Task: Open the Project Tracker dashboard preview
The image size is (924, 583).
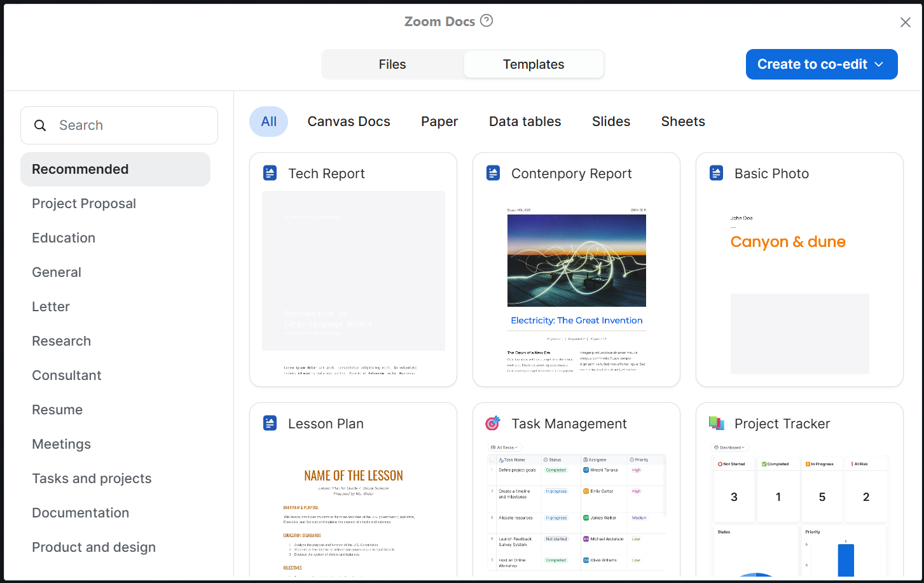Action: [799, 509]
